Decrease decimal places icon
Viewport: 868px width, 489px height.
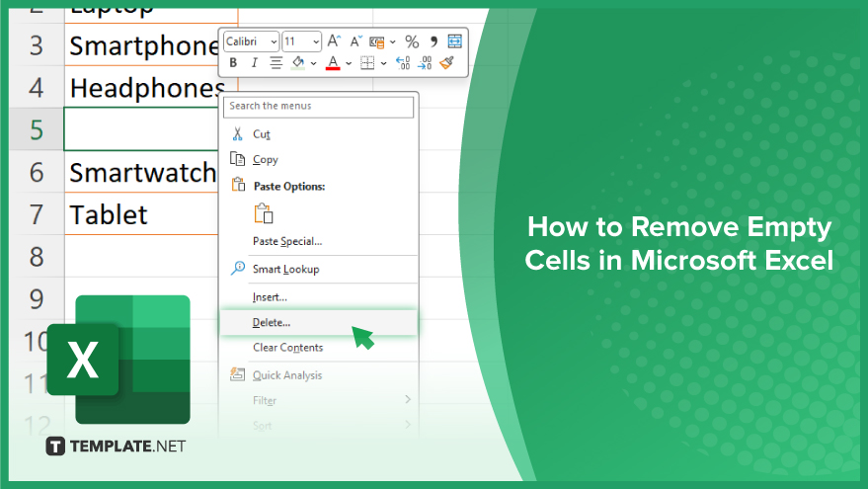pyautogui.click(x=425, y=63)
